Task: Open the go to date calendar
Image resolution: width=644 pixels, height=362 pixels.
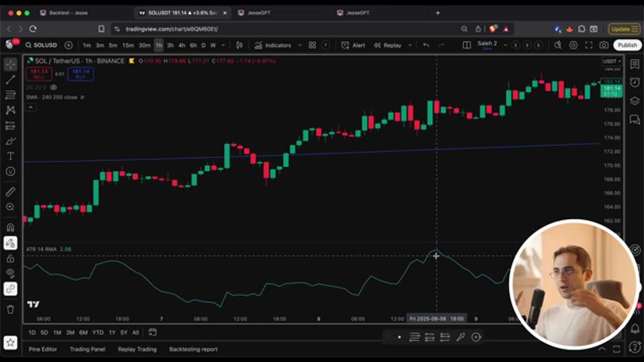Action: click(152, 333)
